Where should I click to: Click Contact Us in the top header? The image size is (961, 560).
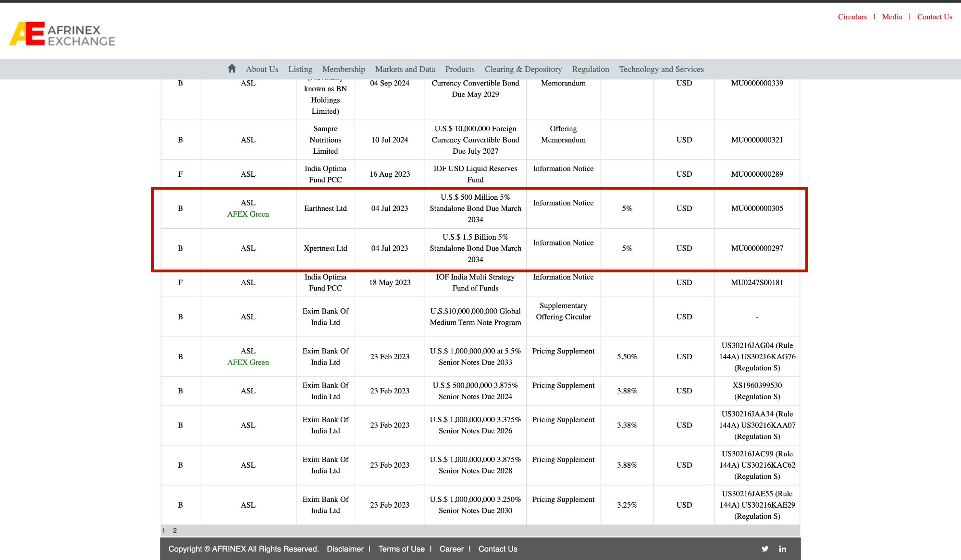coord(934,16)
